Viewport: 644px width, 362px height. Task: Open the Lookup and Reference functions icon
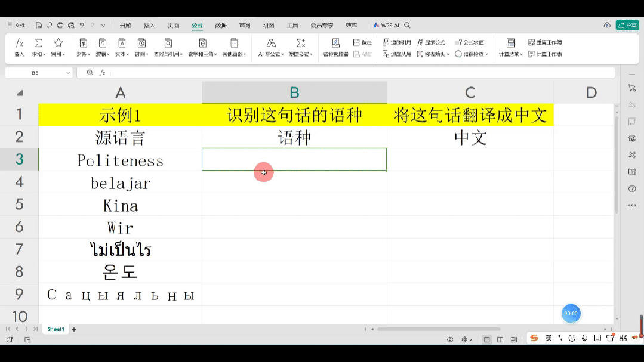coord(168,43)
